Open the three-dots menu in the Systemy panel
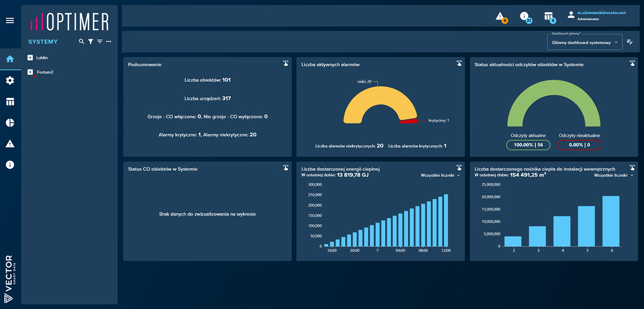Screen dimensions: 644x309 click(x=108, y=41)
